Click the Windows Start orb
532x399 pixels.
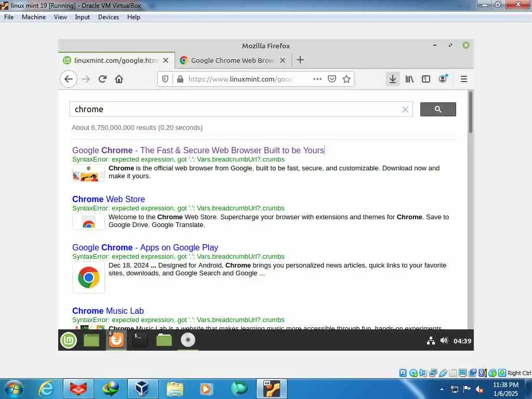click(x=14, y=389)
